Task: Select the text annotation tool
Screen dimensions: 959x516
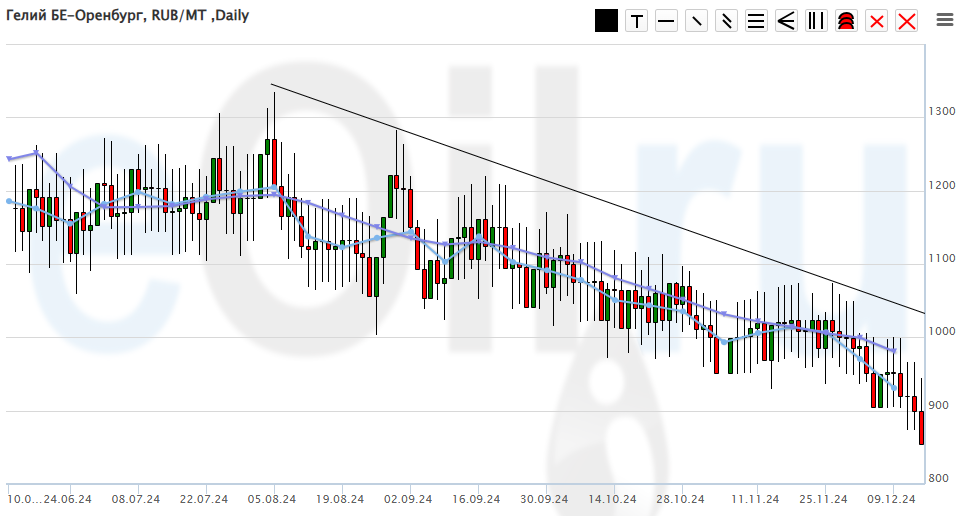Action: (x=637, y=21)
